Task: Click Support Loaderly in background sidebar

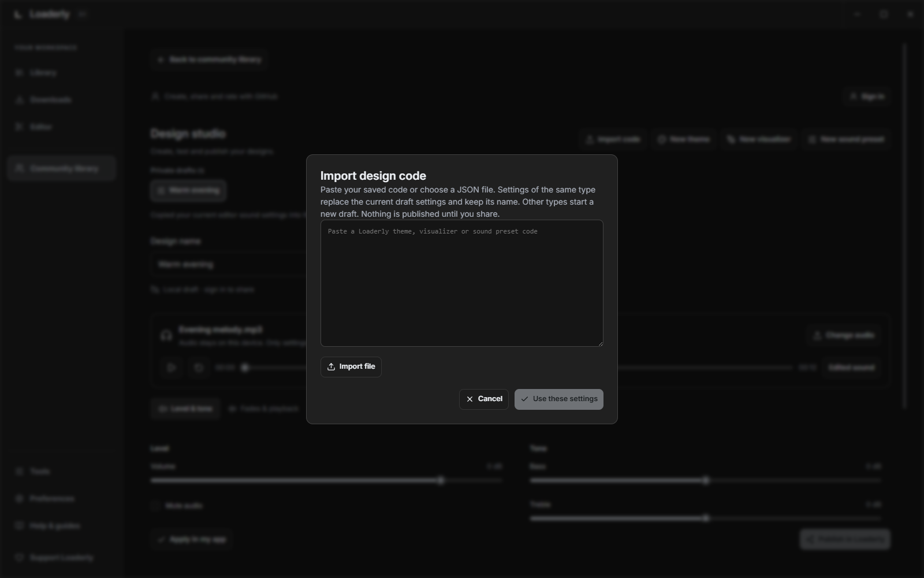Action: [62, 557]
